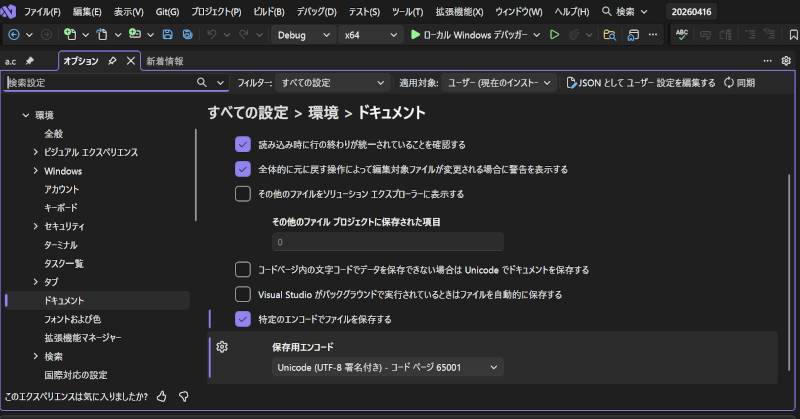Click the Undo arrow icon

pos(212,35)
